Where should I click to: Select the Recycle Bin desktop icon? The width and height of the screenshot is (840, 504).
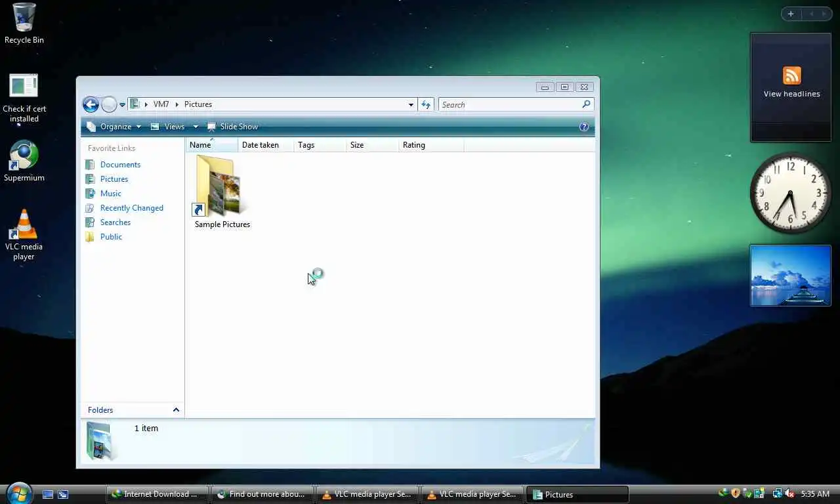click(24, 24)
